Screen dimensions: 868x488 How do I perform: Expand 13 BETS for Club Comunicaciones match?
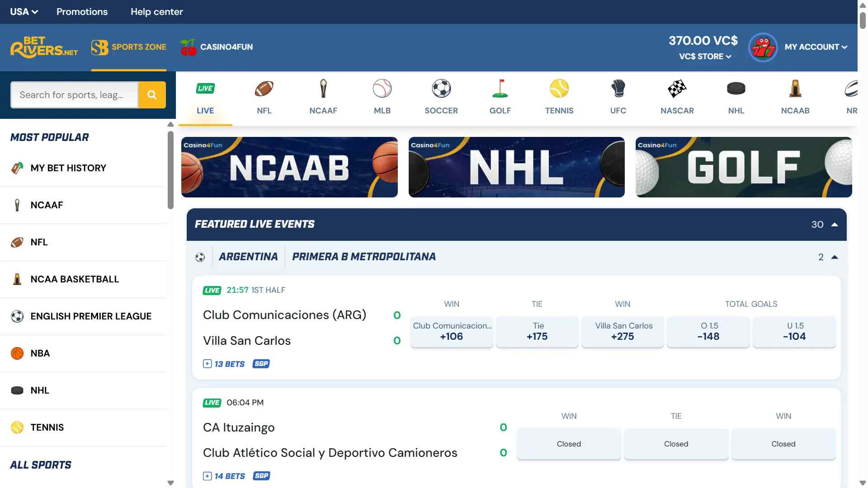[224, 364]
